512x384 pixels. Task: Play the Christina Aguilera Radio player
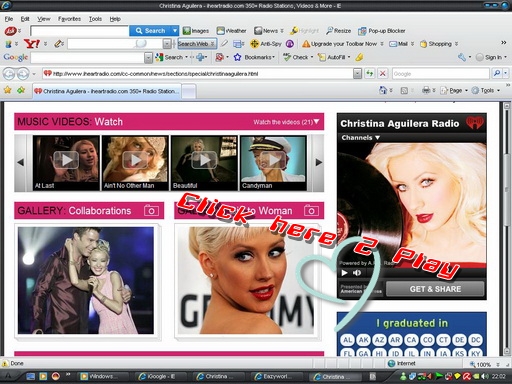click(344, 273)
